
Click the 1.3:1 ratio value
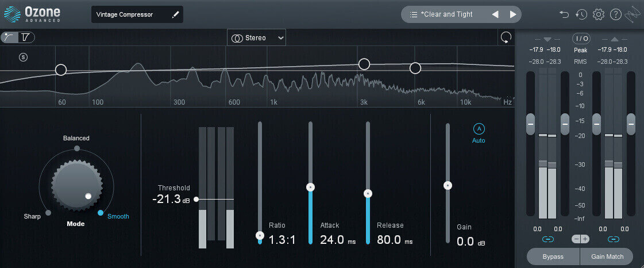pos(282,240)
